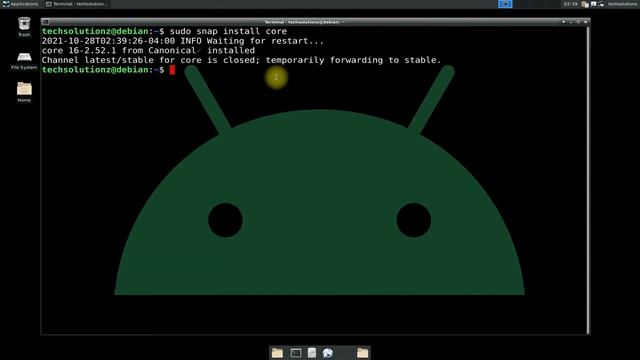Open the rightmost folder icon in the dock
Viewport: 640px width, 360px height.
(362, 353)
